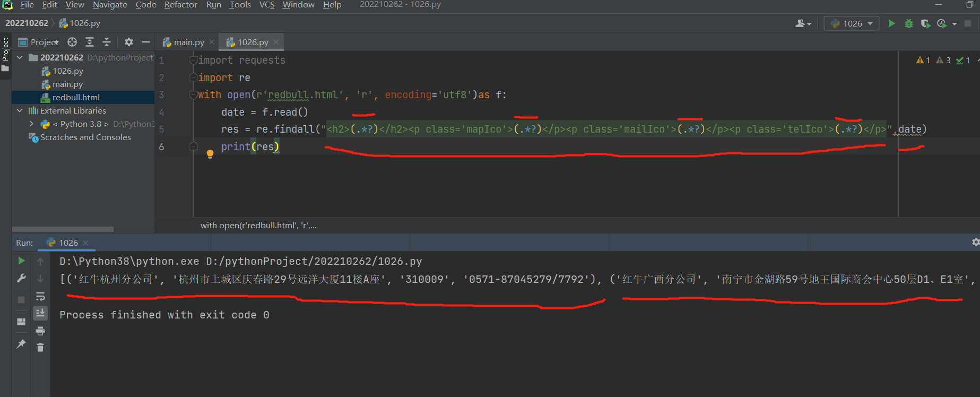Open the File menu

pyautogui.click(x=27, y=5)
